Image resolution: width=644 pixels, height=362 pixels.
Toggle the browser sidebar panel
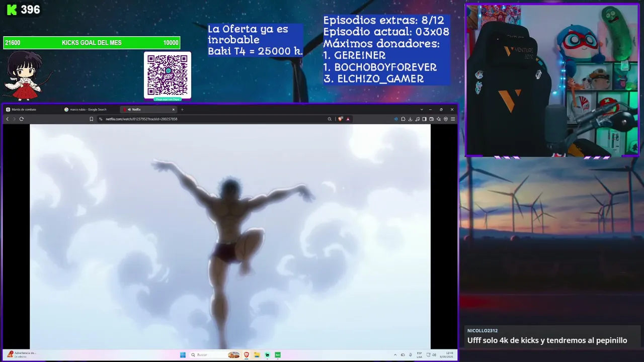424,119
